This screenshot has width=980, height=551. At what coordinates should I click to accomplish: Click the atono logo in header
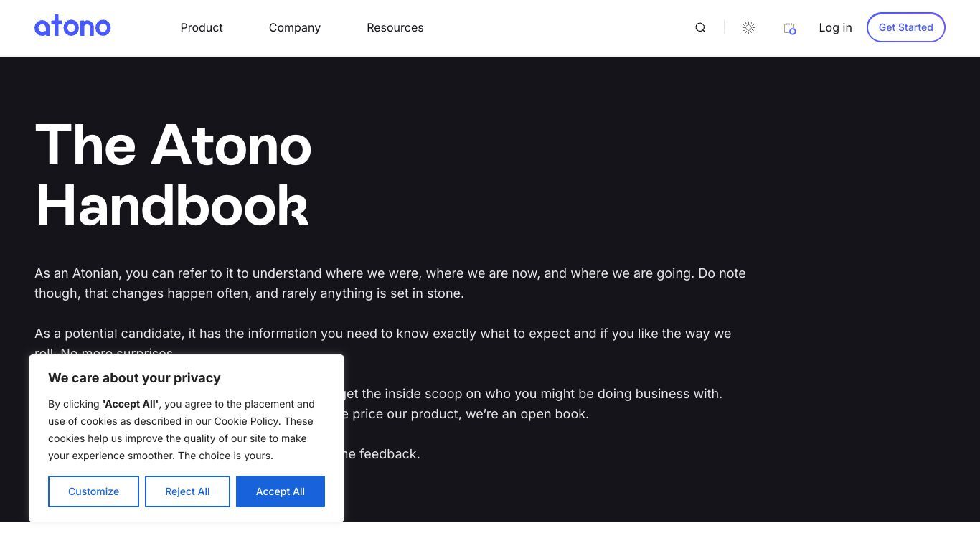(72, 27)
